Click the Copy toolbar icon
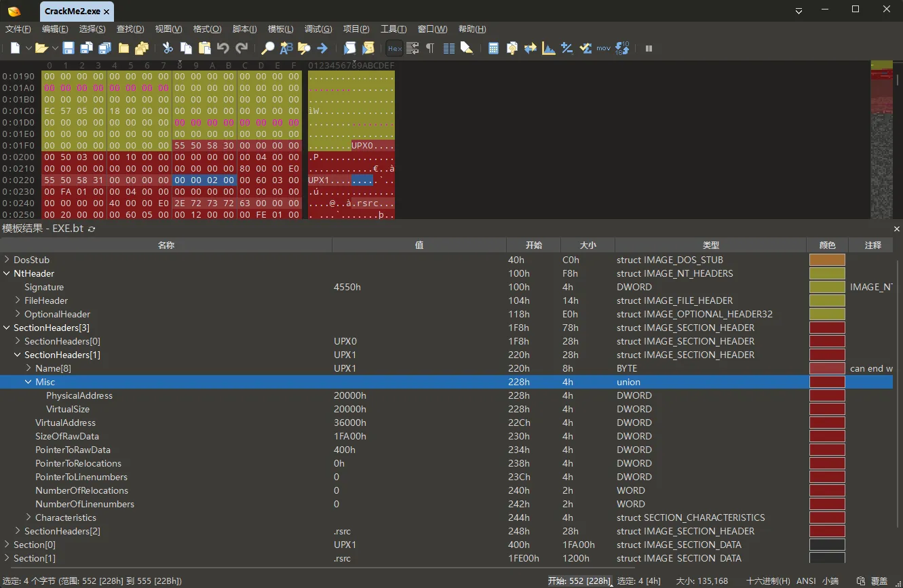Screen dimensions: 903x588 186,48
